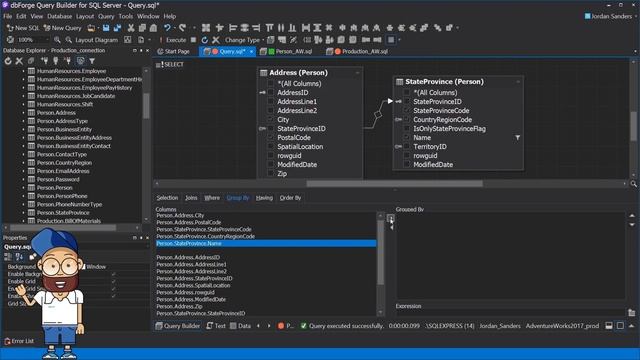Switch to the Data view at the bottom
The width and height of the screenshot is (640, 360).
(x=240, y=326)
